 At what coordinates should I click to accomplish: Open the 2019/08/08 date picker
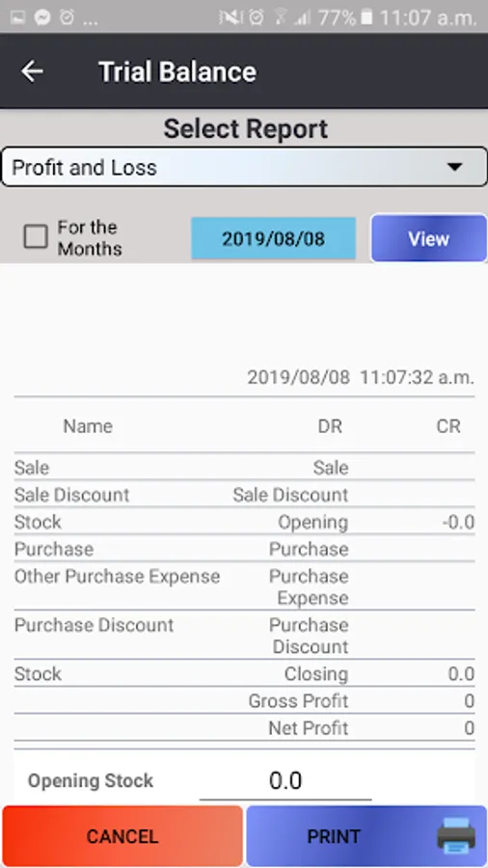(x=273, y=238)
